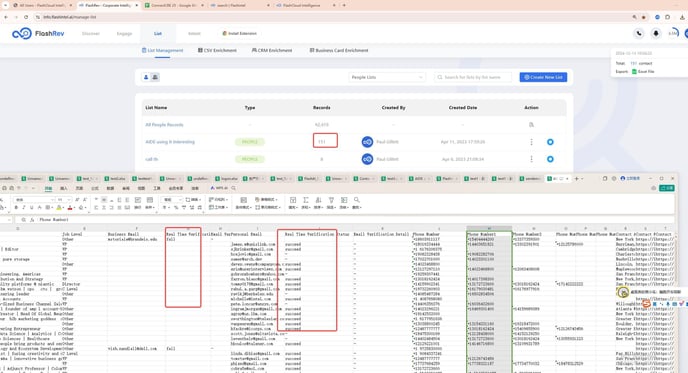The image size is (688, 373).
Task: Click the percent style icon
Action: pyautogui.click(x=176, y=207)
